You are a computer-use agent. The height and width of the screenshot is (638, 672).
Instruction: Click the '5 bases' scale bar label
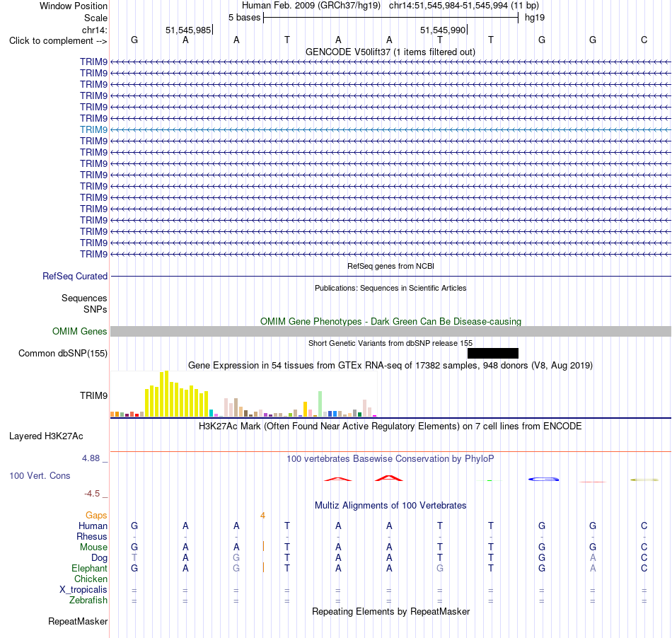tap(244, 18)
